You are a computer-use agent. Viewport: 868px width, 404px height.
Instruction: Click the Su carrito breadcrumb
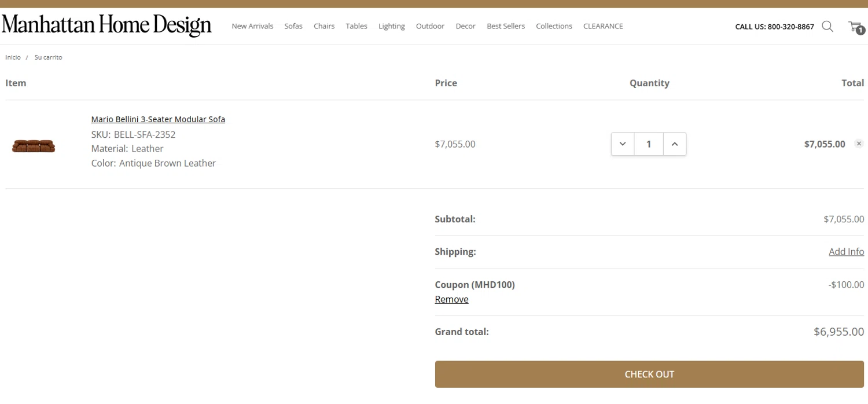pyautogui.click(x=48, y=57)
